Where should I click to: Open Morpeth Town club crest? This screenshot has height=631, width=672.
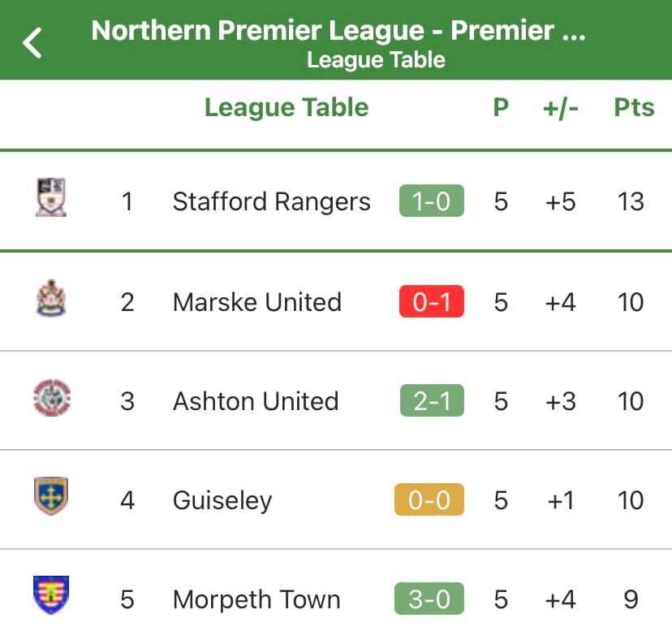tap(51, 594)
